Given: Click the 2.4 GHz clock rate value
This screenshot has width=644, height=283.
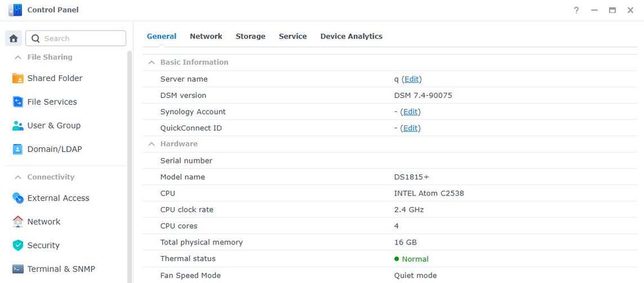Looking at the screenshot, I should (x=409, y=210).
